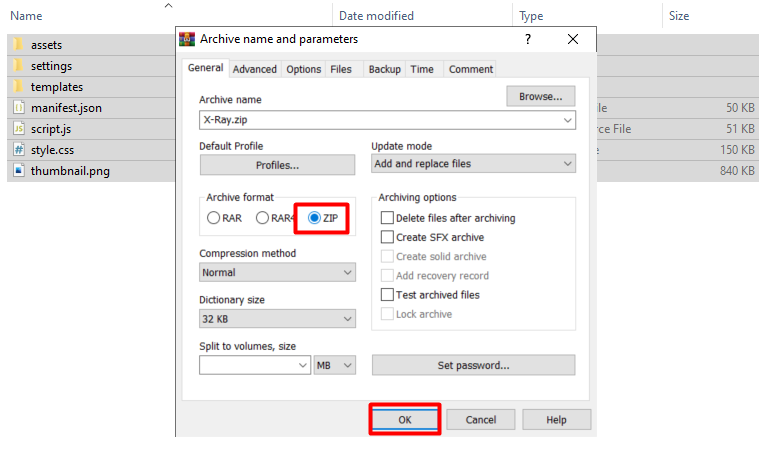
Task: Click in the Archive name field
Action: [x=380, y=120]
